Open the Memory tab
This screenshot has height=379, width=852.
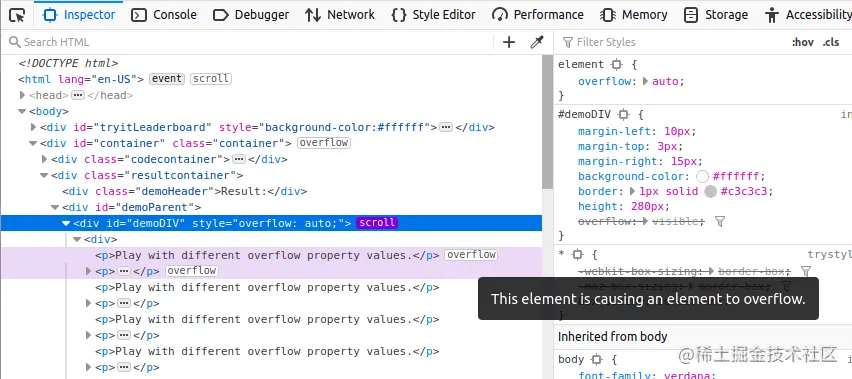click(x=634, y=15)
